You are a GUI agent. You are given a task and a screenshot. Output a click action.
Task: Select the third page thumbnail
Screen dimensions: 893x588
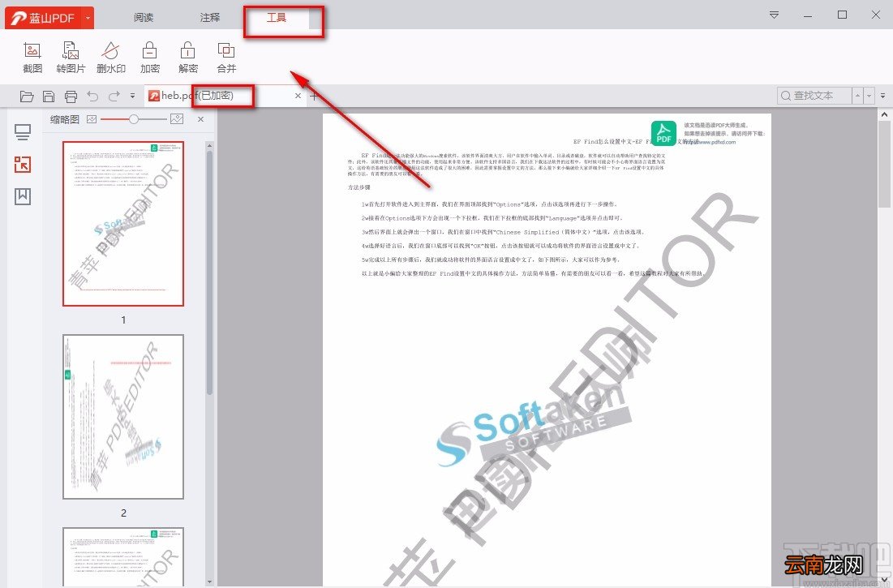(x=123, y=556)
